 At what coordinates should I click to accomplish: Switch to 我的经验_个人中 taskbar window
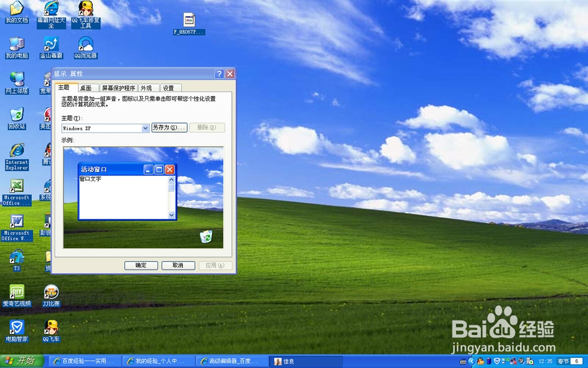pos(159,362)
